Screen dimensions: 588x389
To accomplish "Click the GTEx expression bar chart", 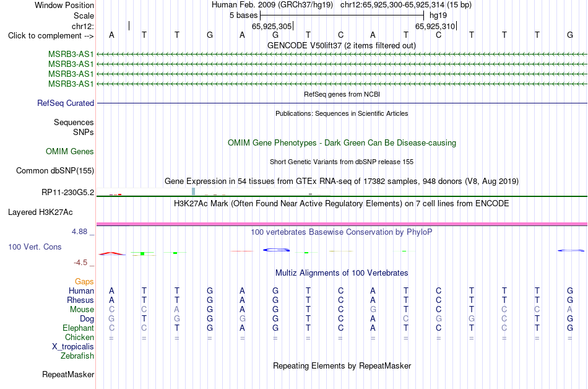I will point(213,191).
